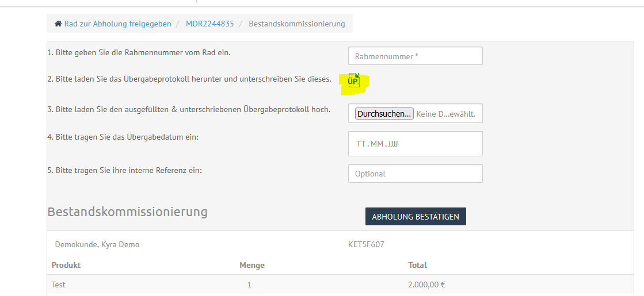Click the 2.000,00 € total cell
Viewport: 644px width, 296px height.
[x=426, y=285]
